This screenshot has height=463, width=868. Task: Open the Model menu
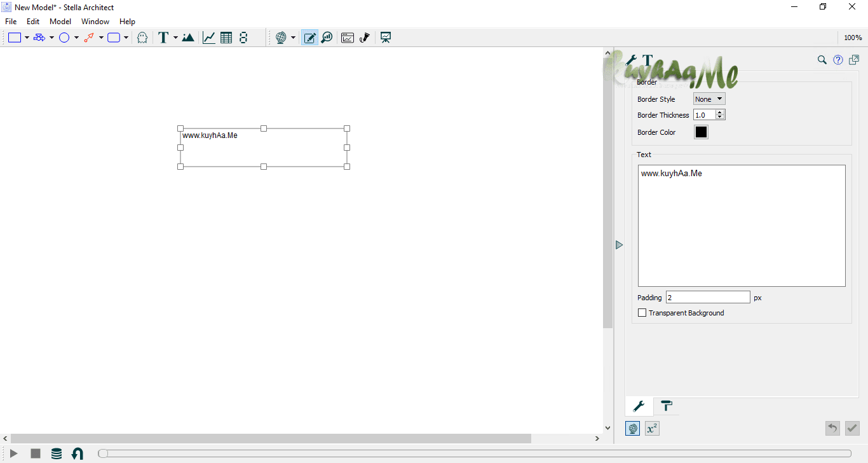[60, 22]
